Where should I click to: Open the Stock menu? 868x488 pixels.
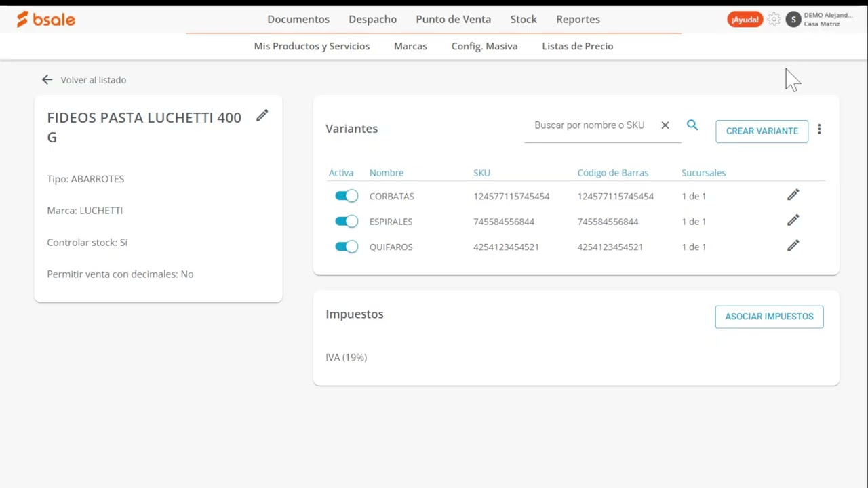524,19
